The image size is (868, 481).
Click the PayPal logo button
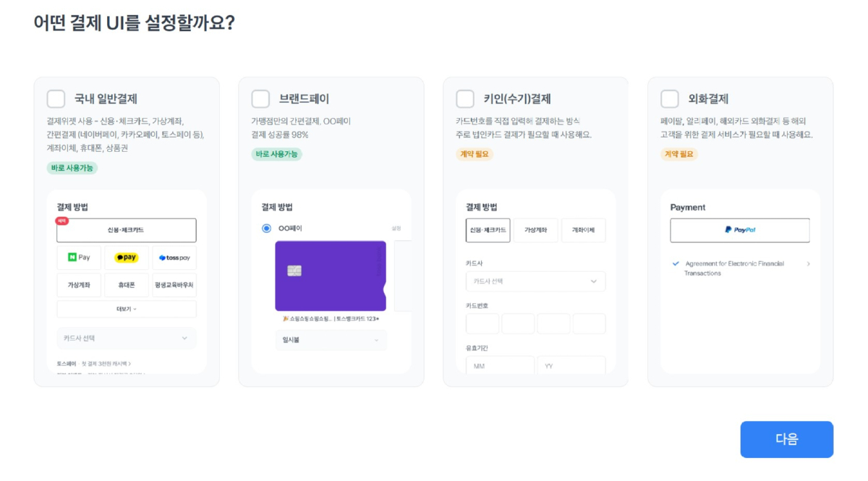click(740, 230)
